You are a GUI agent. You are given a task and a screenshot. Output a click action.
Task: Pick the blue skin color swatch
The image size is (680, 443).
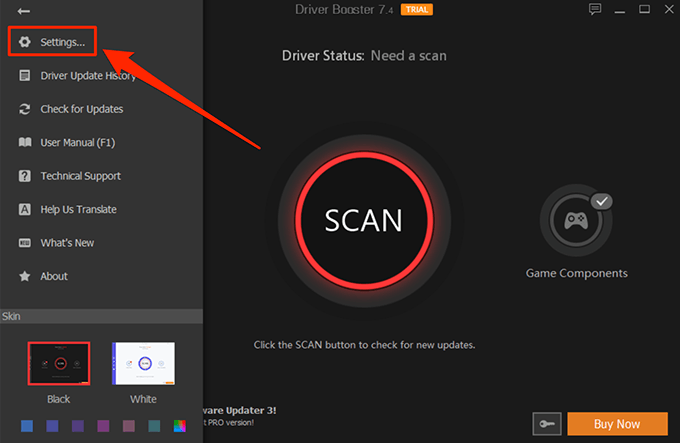coord(27,426)
